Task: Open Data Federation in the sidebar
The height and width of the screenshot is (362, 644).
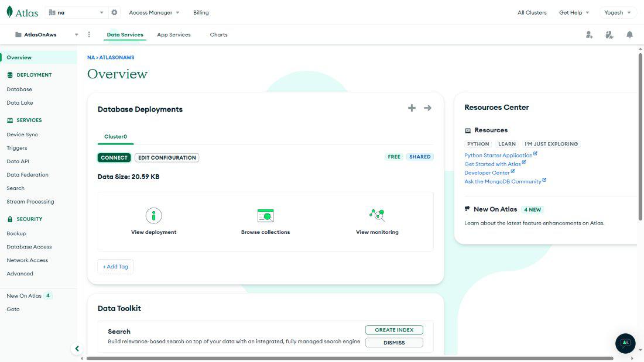Action: (28, 175)
